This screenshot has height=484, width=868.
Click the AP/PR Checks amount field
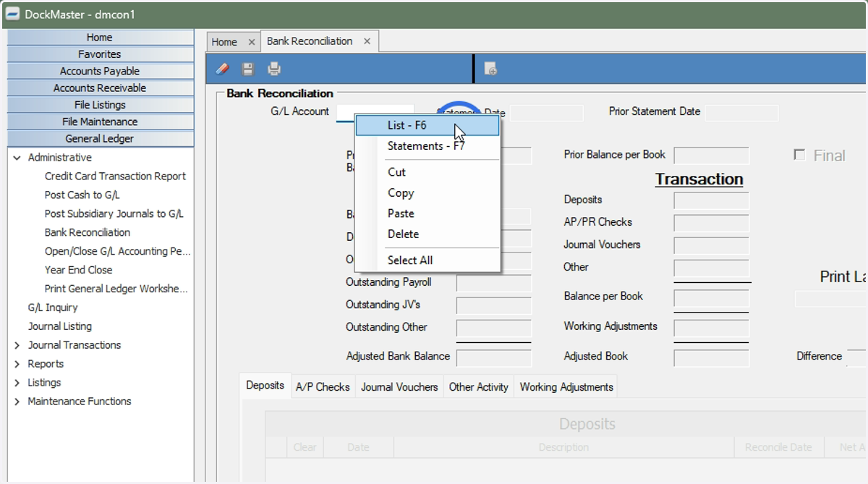(x=711, y=223)
